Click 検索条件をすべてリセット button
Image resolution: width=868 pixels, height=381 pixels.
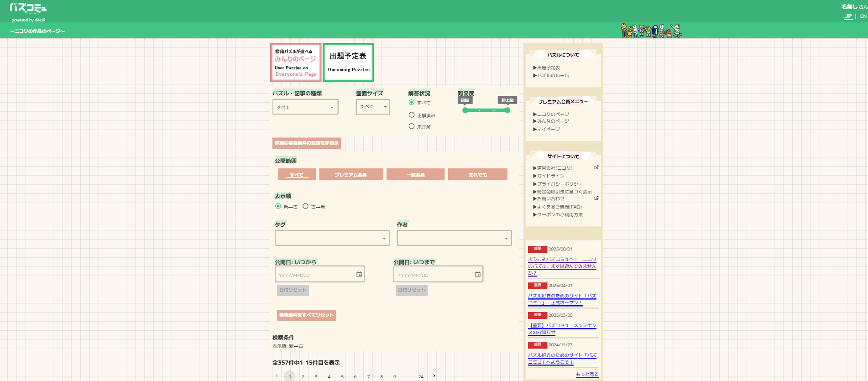coord(306,315)
